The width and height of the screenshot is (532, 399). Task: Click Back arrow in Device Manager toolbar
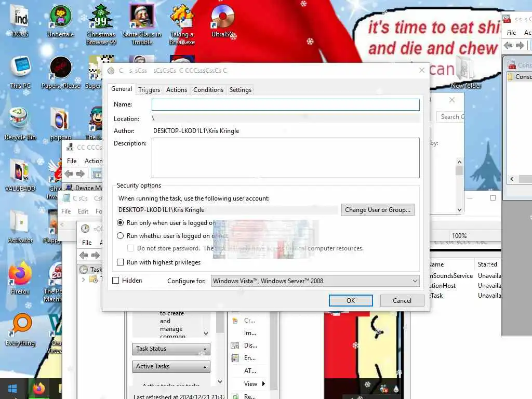69,174
